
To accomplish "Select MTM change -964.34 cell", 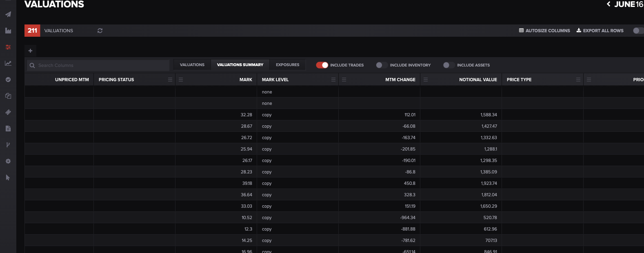I will [379, 217].
